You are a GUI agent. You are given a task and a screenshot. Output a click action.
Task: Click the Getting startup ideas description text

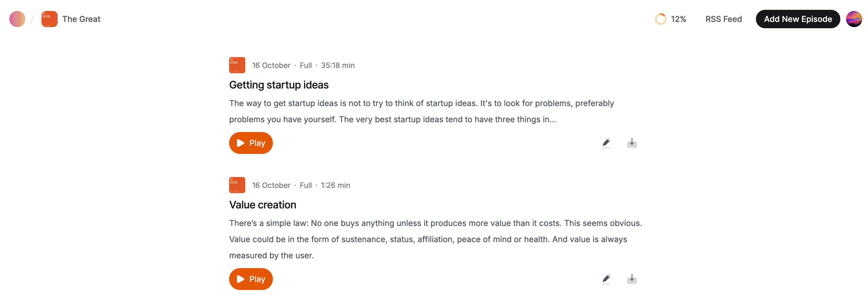tap(421, 111)
